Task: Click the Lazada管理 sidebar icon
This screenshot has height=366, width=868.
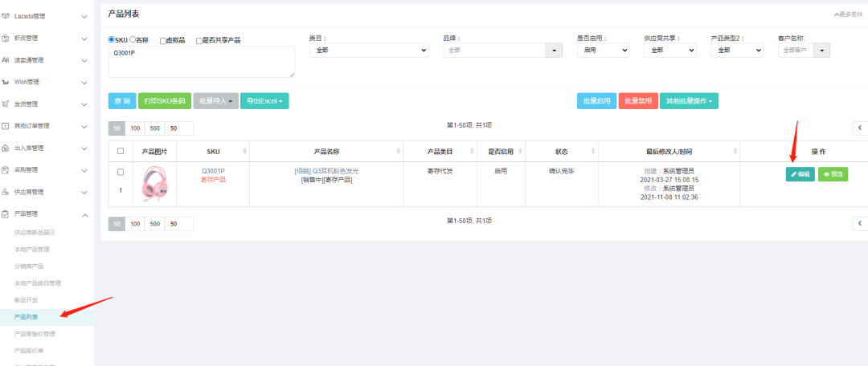Action: click(6, 17)
